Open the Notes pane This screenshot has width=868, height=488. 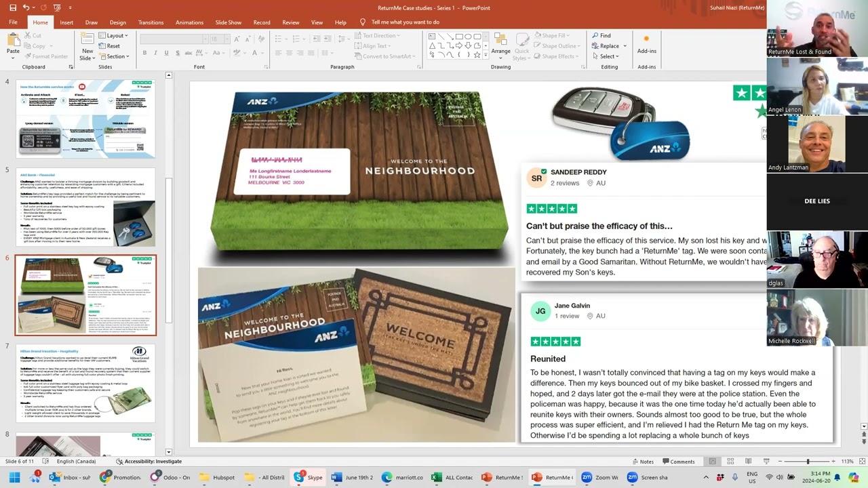click(x=643, y=462)
